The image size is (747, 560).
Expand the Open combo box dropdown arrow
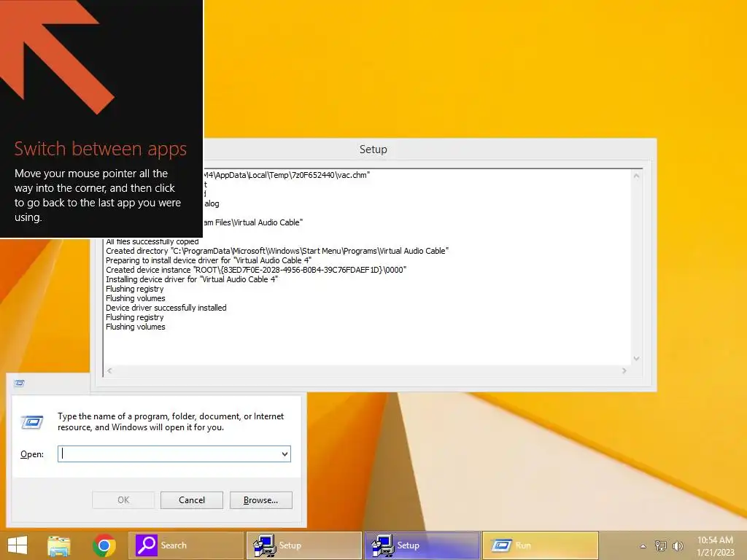(285, 454)
